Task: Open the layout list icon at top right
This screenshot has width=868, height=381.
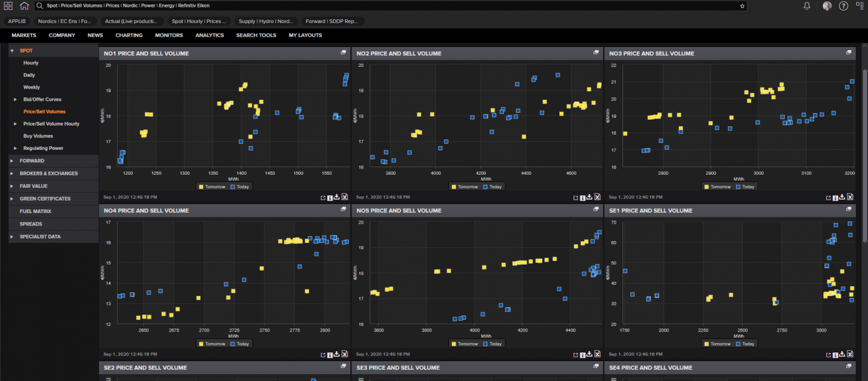Action: [x=859, y=6]
